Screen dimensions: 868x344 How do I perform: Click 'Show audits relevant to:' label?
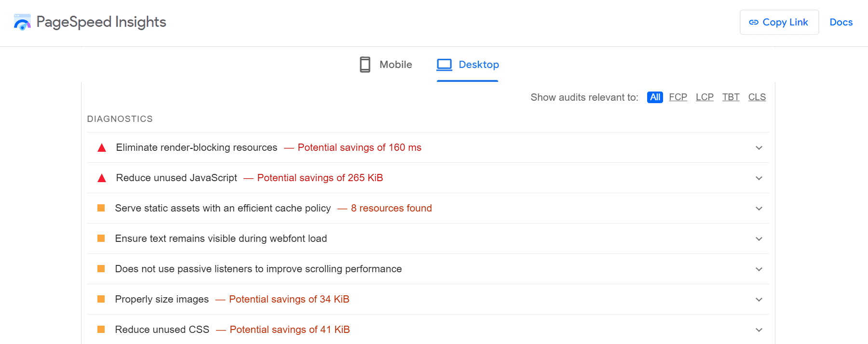(x=584, y=97)
